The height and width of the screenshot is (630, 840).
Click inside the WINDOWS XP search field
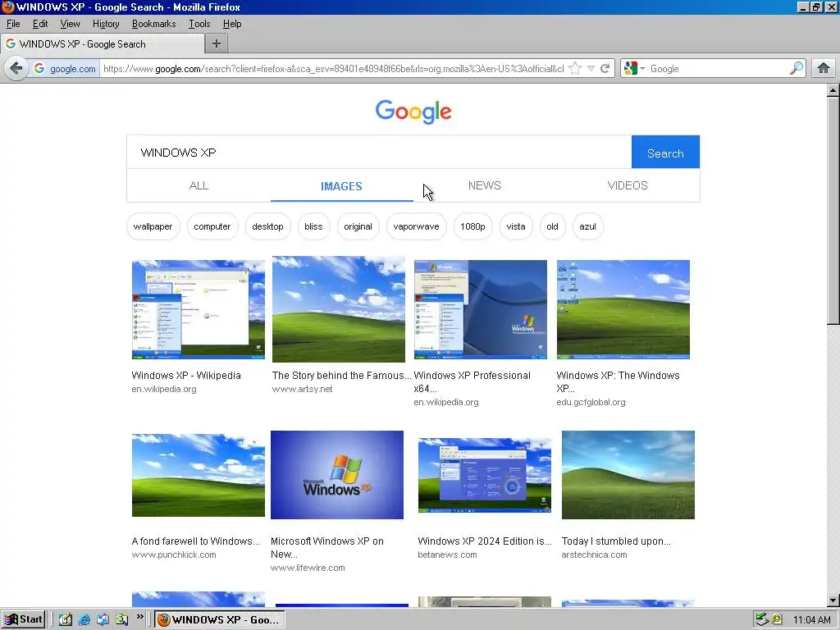coord(379,152)
